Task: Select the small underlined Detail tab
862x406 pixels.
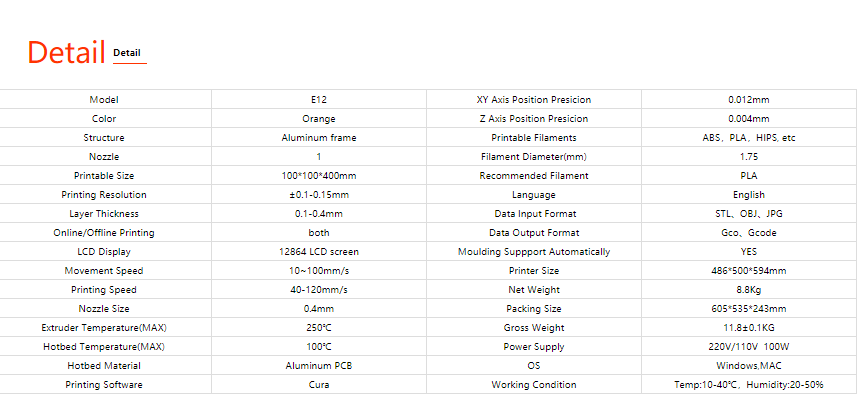Action: 127,53
